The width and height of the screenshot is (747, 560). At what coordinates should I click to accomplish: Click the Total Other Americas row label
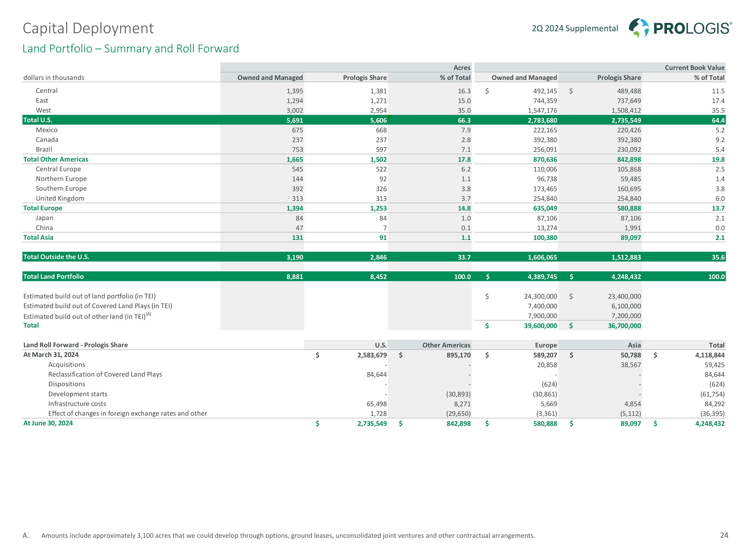[56, 159]
